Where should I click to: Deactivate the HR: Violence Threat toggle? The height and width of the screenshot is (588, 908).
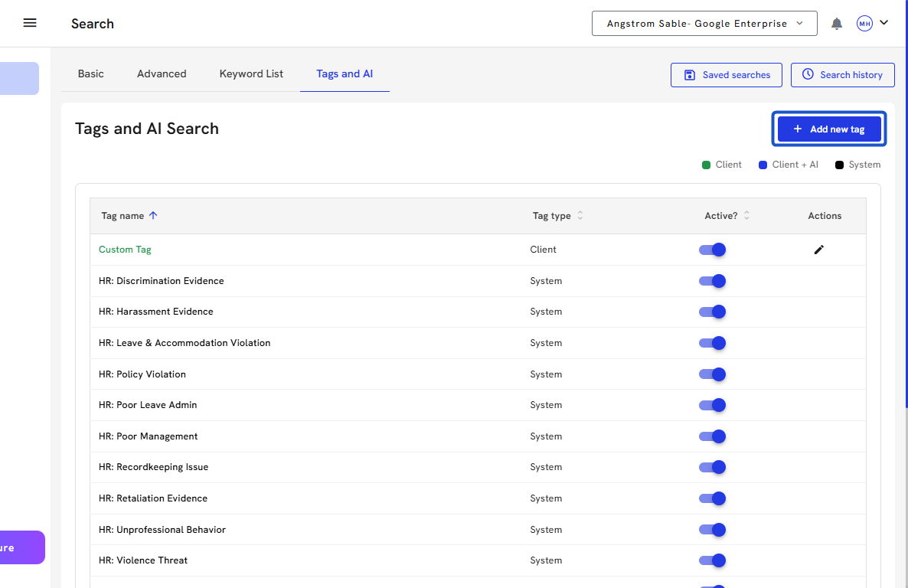point(712,560)
